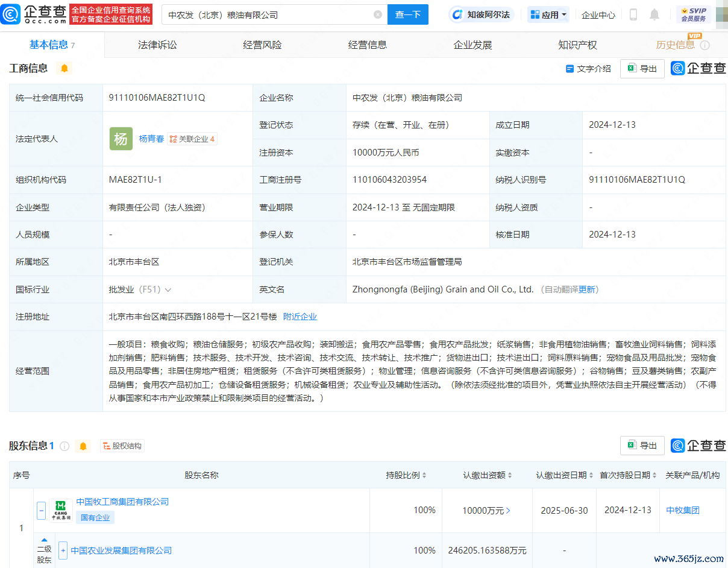Click 查一下 search button

click(x=408, y=14)
